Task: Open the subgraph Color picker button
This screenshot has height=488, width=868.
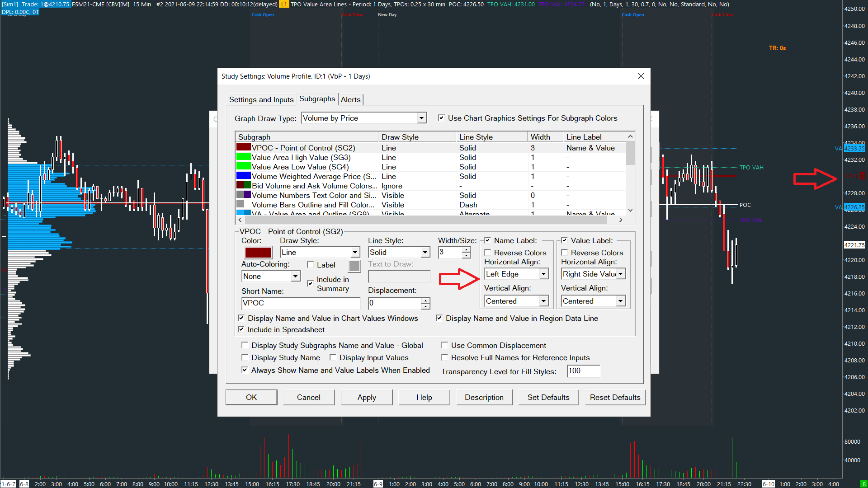Action: pyautogui.click(x=258, y=253)
